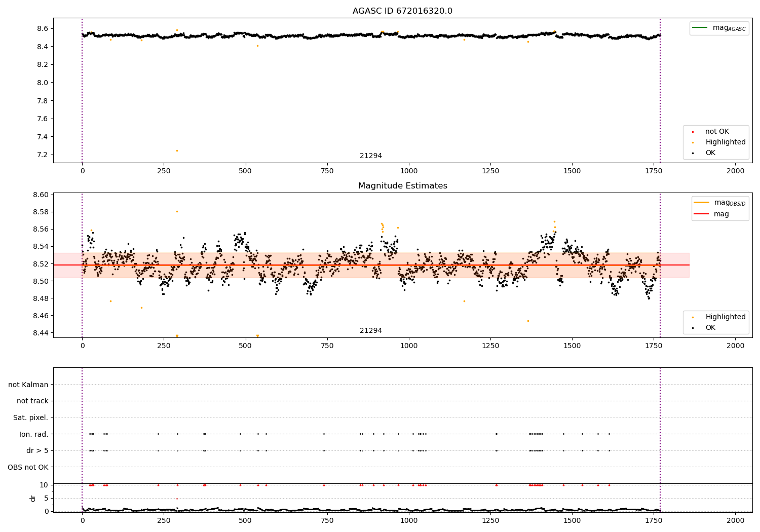Image resolution: width=760 pixels, height=532 pixels.
Task: Click the "8.60" y-axis tick label
Action: [x=41, y=195]
